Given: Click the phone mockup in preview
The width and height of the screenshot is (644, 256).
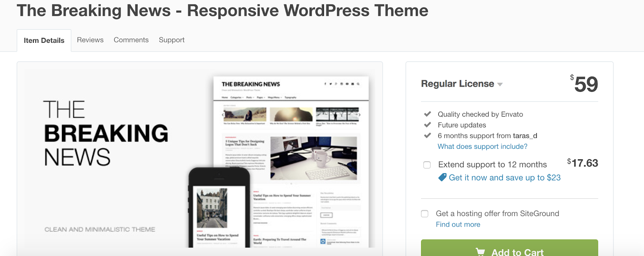Looking at the screenshot, I should click(220, 208).
